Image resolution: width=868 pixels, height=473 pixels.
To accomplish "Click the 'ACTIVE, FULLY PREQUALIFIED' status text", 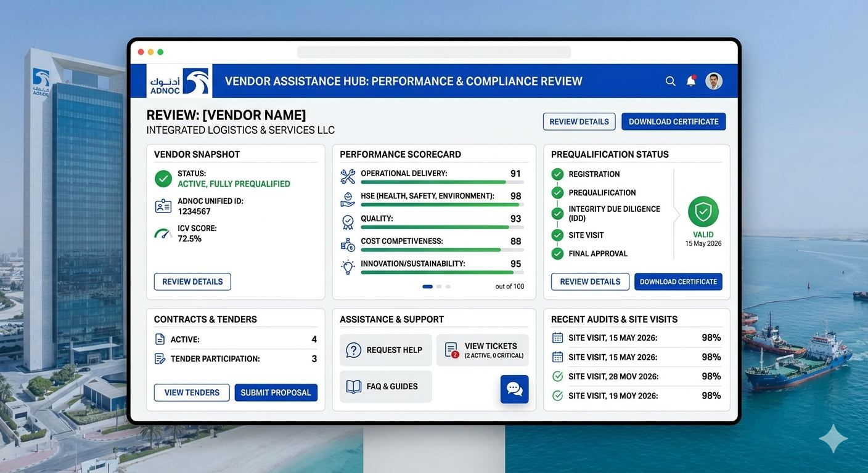I will [x=234, y=184].
